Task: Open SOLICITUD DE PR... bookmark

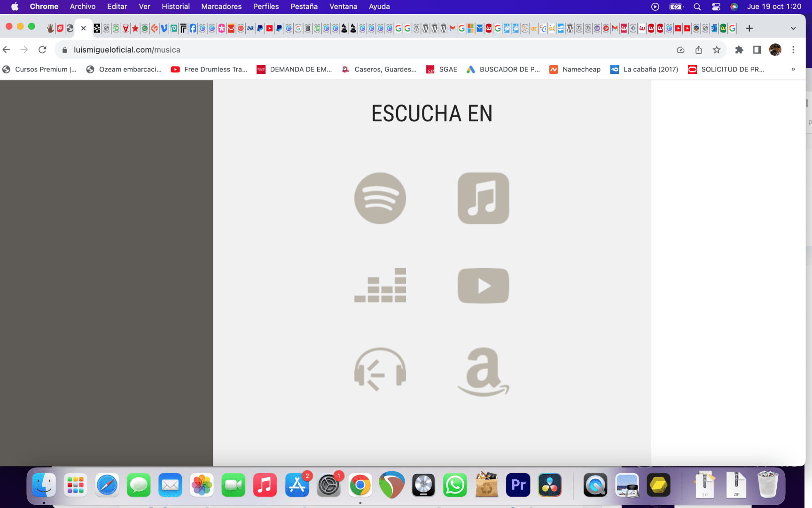Action: pyautogui.click(x=726, y=69)
